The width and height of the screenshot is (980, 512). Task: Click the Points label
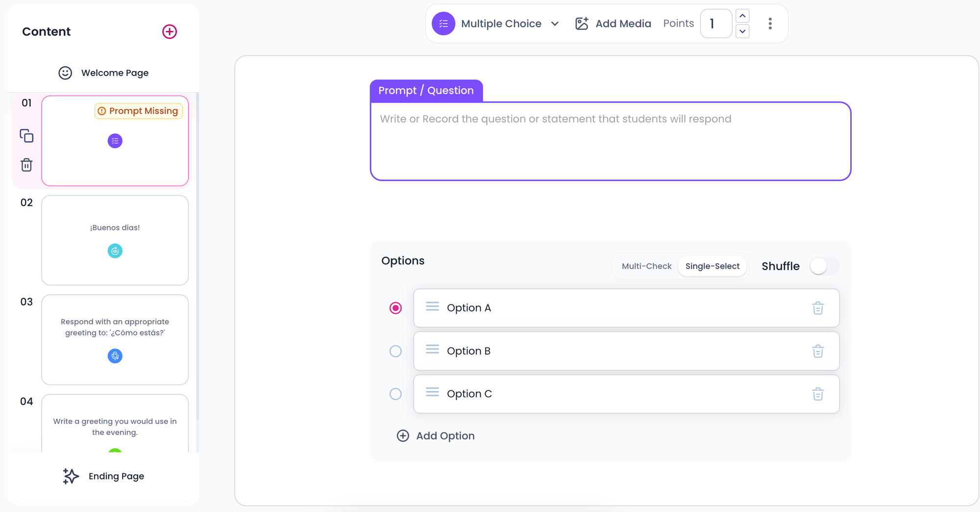click(679, 24)
